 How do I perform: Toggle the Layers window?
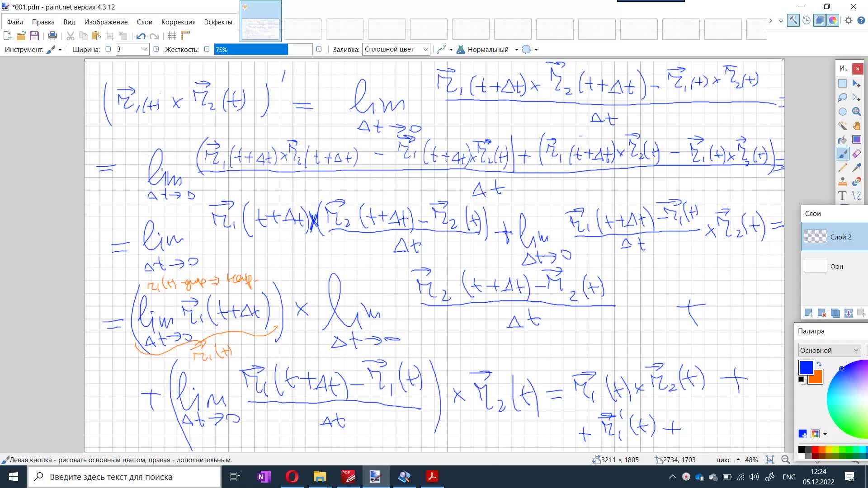click(819, 20)
